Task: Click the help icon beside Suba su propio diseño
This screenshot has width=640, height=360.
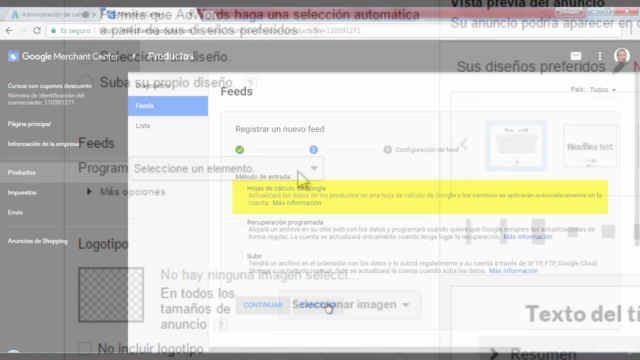Action: (251, 83)
